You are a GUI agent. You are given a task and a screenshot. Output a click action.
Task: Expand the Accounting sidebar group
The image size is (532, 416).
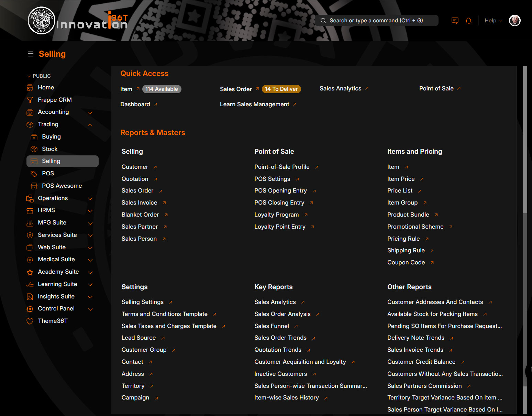click(x=90, y=112)
